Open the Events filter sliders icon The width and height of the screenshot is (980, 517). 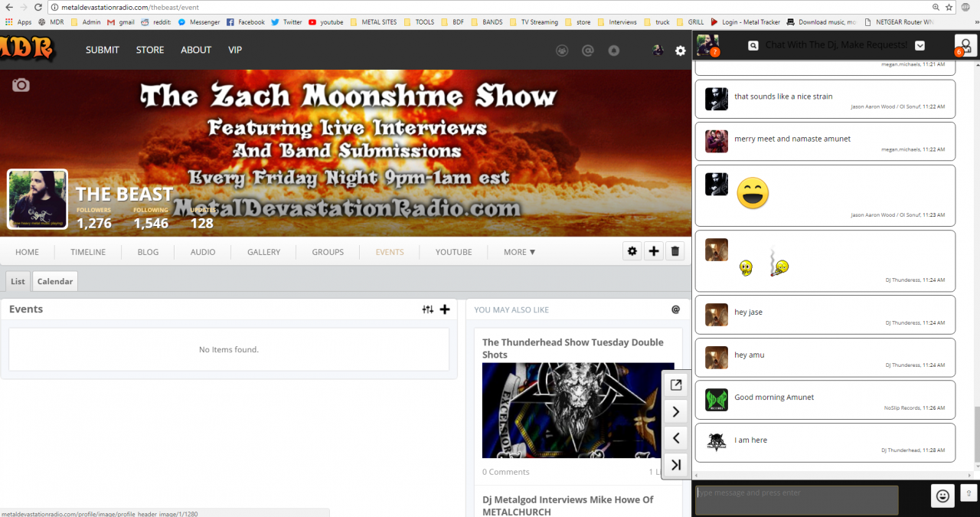pyautogui.click(x=427, y=309)
